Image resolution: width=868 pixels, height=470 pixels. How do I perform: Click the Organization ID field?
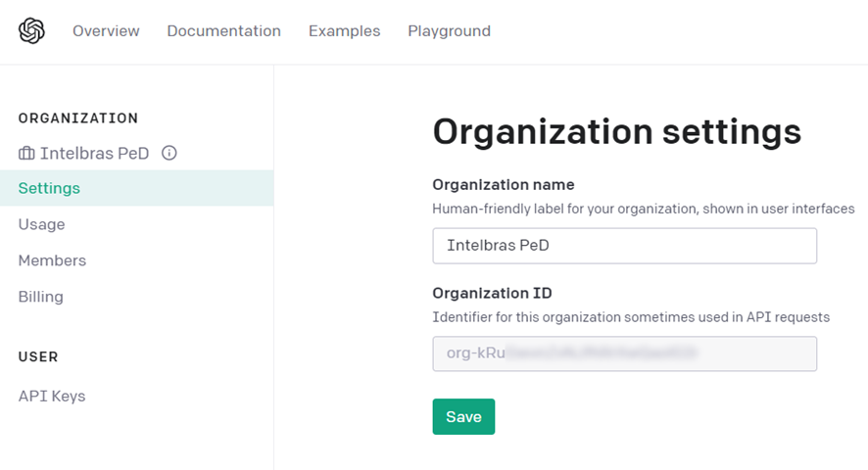(624, 353)
